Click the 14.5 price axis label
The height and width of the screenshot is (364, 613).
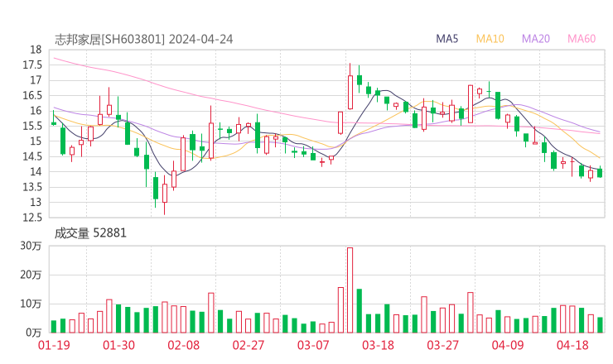point(32,156)
